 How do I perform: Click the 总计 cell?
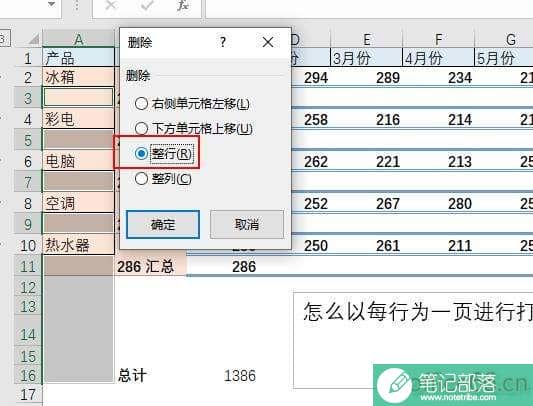(133, 375)
